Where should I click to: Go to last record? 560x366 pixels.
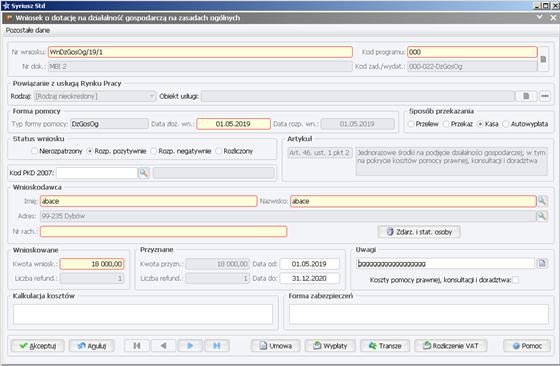(x=216, y=346)
